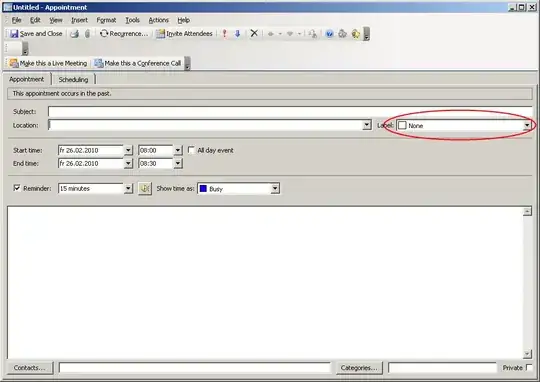Click the Print icon in toolbar
The image size is (540, 382).
(75, 34)
